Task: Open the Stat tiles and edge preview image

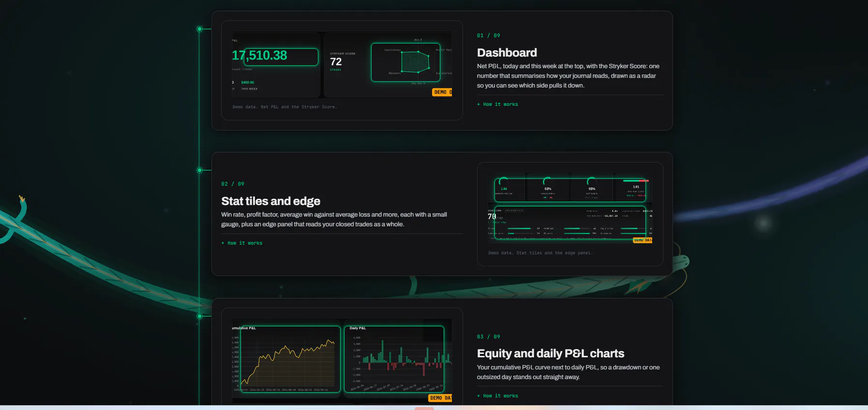Action: coord(570,208)
